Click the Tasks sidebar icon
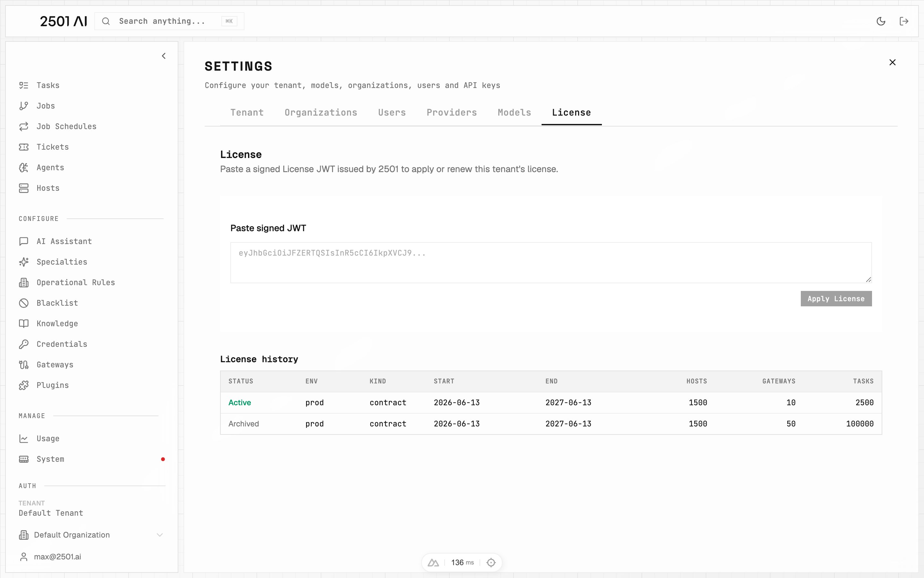Image resolution: width=924 pixels, height=578 pixels. 24,85
